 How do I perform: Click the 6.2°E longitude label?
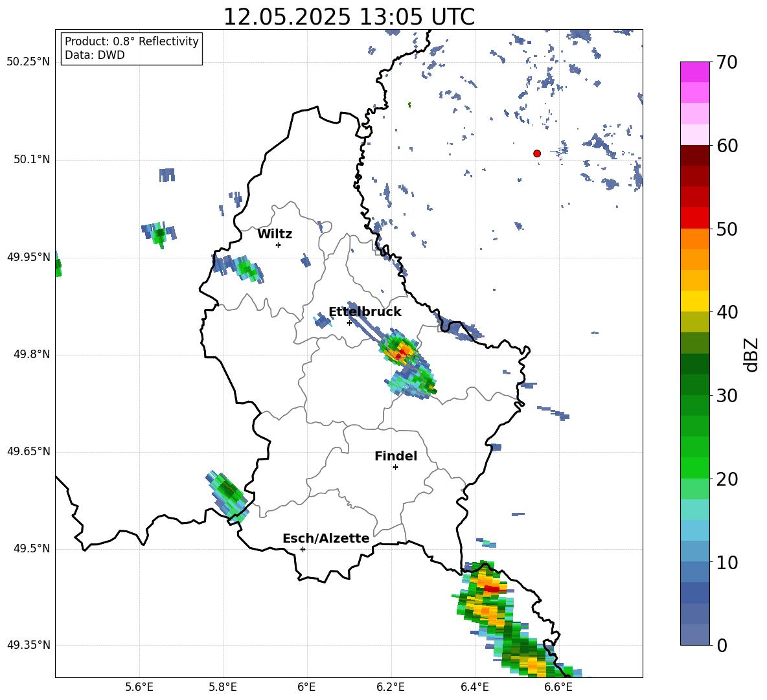coord(391,687)
